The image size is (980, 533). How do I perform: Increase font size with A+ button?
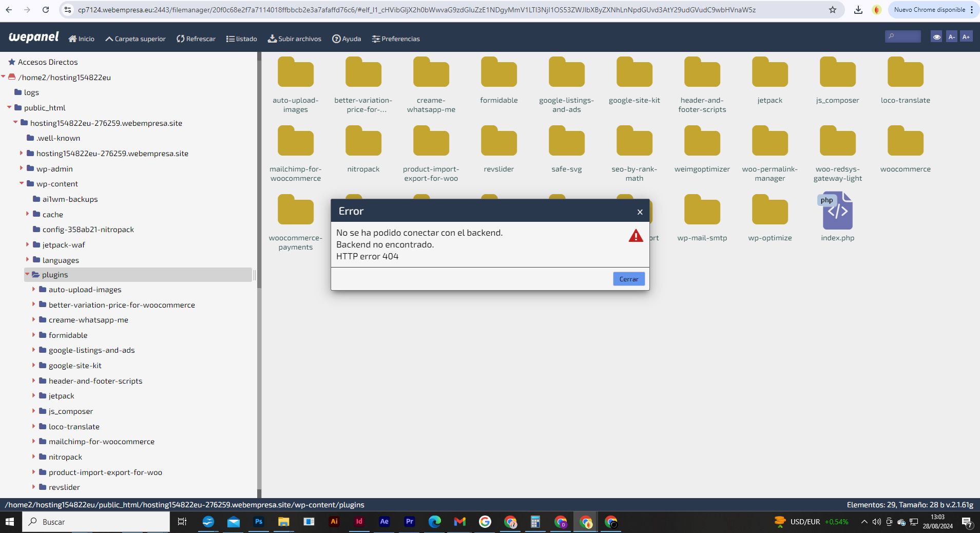coord(966,36)
